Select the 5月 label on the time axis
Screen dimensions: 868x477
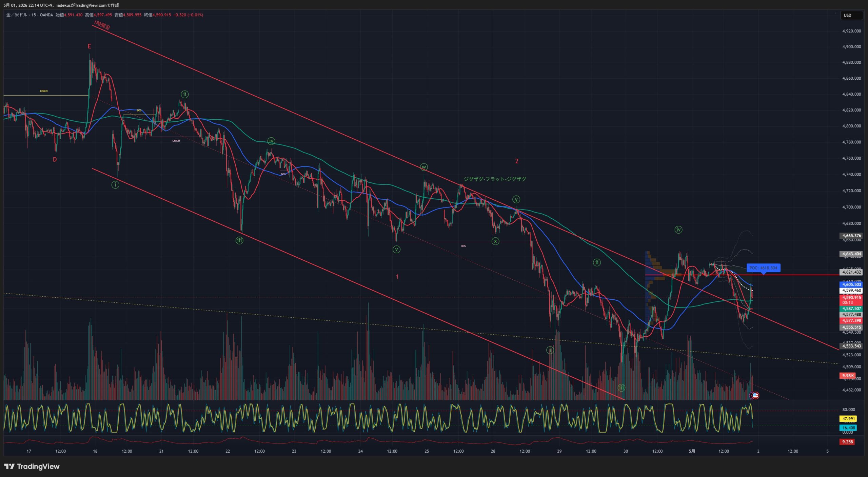pos(692,451)
